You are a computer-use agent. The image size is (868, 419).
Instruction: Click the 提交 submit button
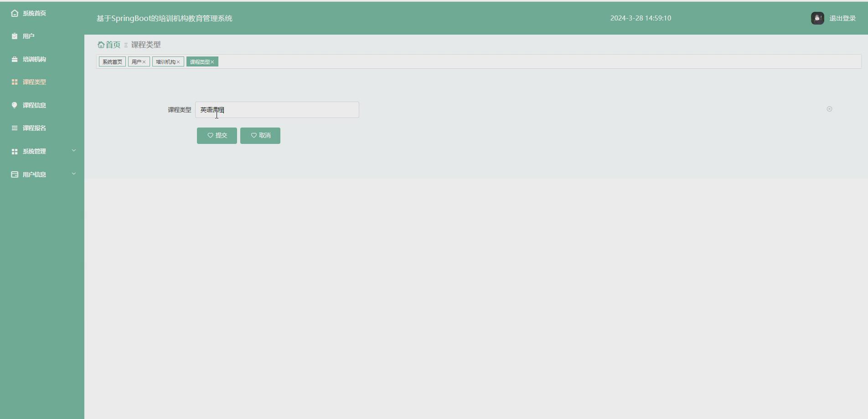217,135
